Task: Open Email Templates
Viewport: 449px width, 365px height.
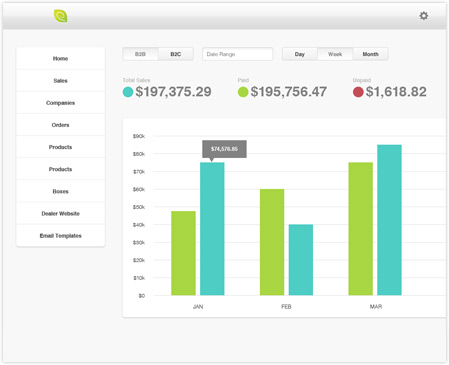Action: tap(60, 235)
